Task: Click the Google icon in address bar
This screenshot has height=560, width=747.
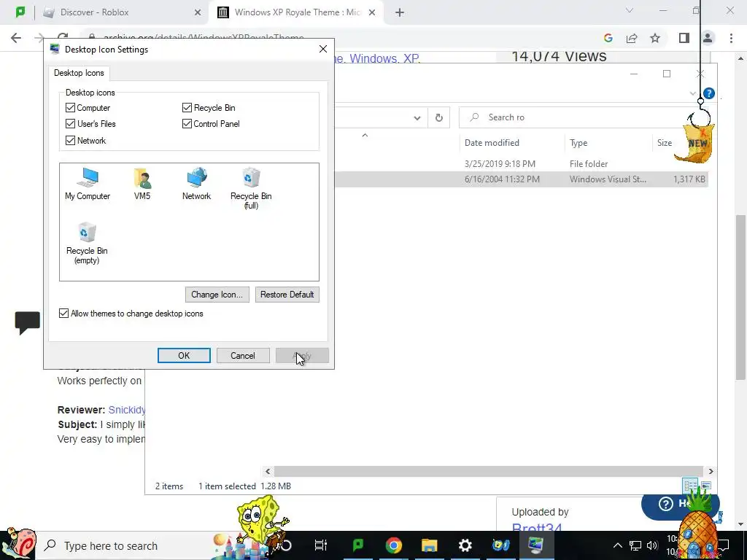Action: pos(608,38)
